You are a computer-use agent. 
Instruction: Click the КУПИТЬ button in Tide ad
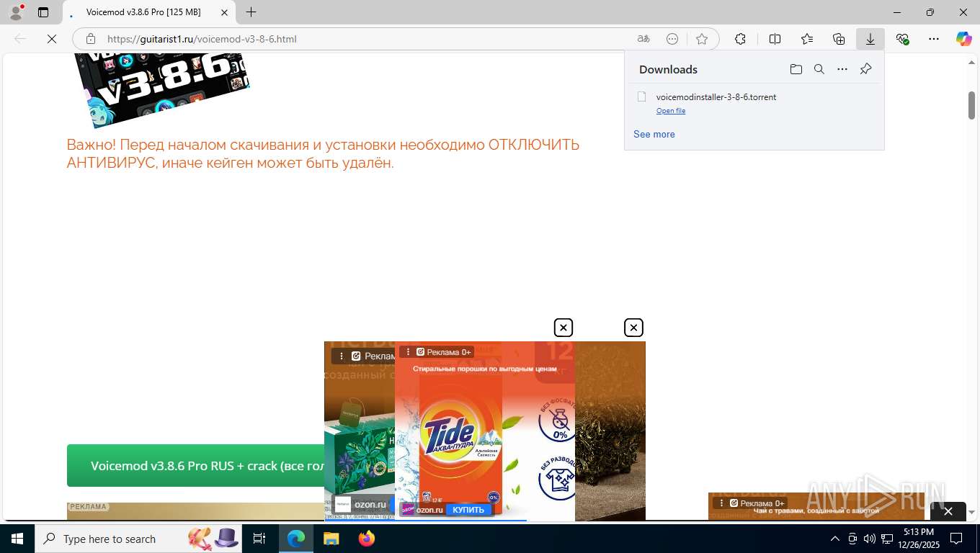(x=468, y=510)
